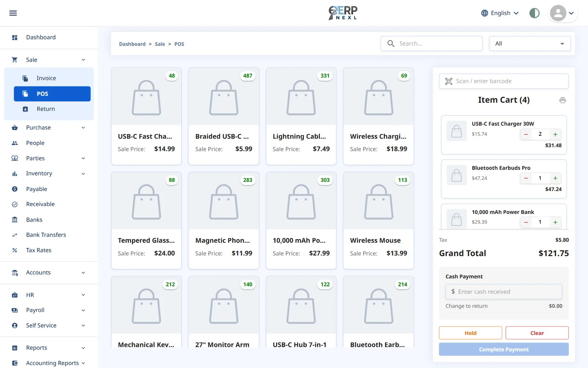Image resolution: width=588 pixels, height=368 pixels.
Task: Click the Dashboard grid icon in sidebar
Action: pos(15,38)
